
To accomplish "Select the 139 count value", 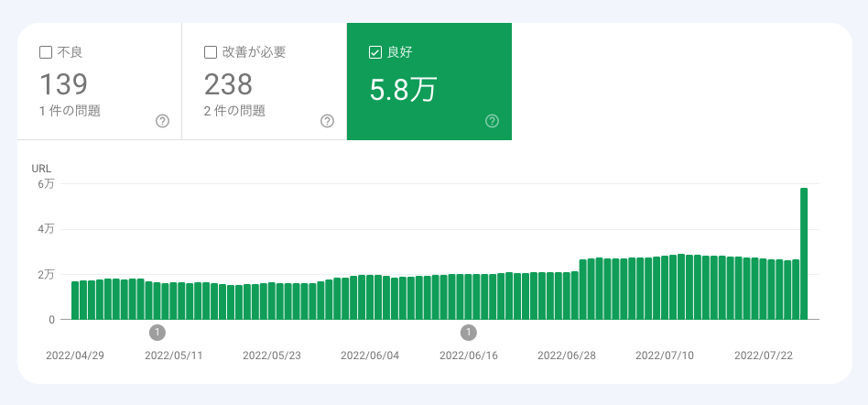I will point(64,85).
